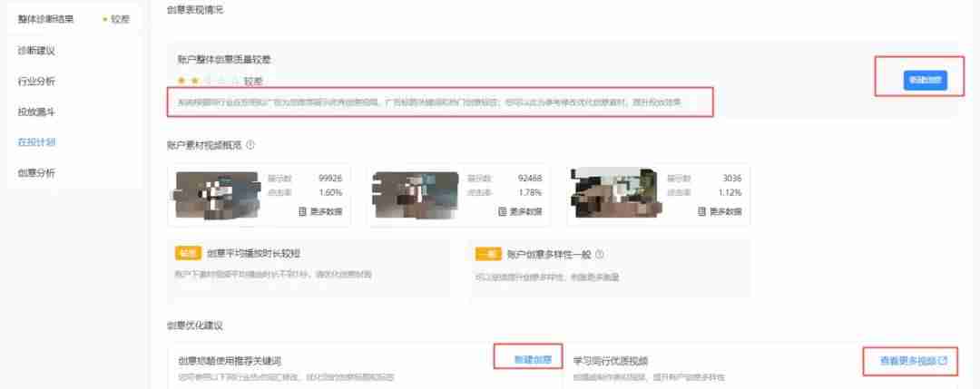The width and height of the screenshot is (980, 389).
Task: Click the 账户整体创意质量较差 title
Action: click(x=224, y=60)
